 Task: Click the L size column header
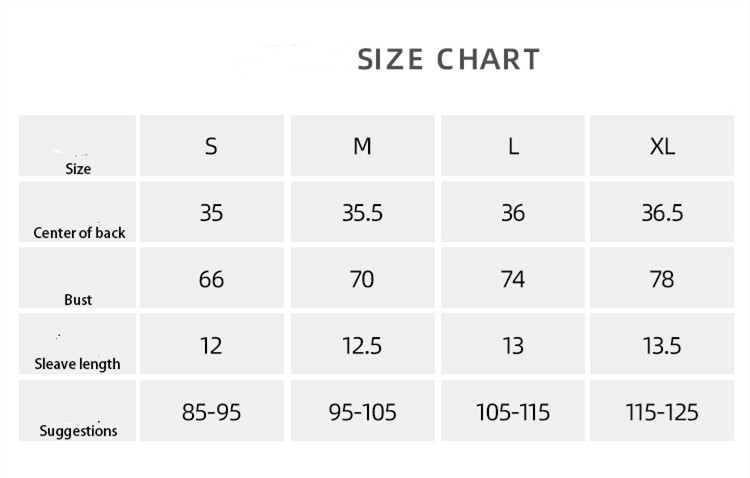[513, 146]
